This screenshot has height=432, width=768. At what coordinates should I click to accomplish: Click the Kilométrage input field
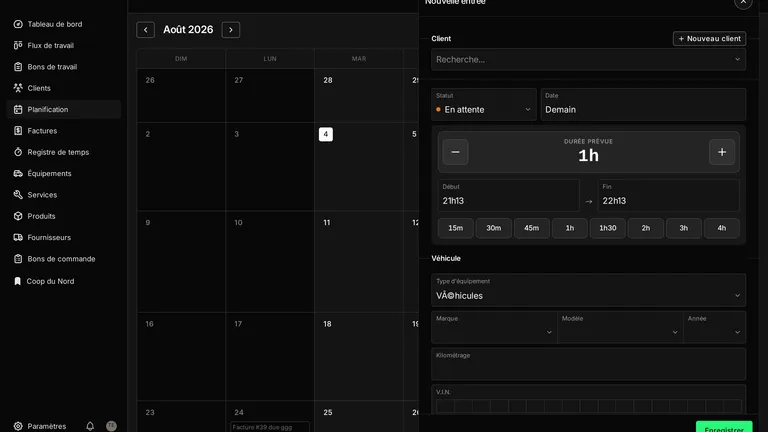coord(588,364)
